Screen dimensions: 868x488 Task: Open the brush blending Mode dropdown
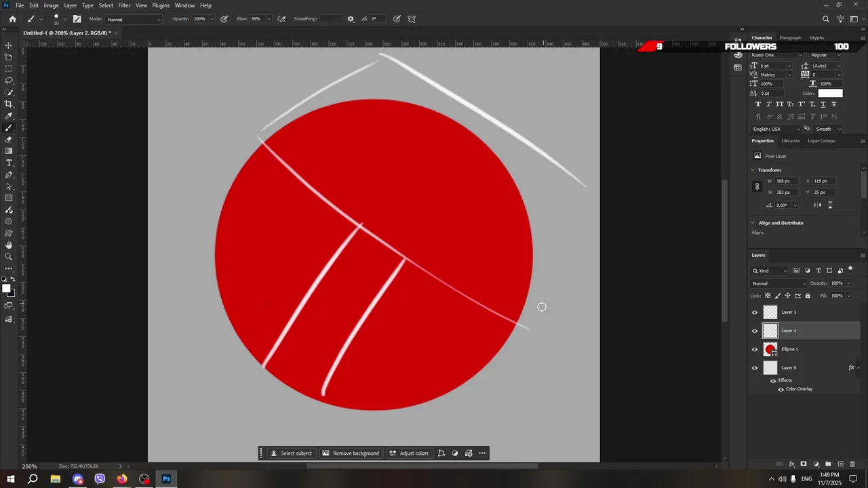pyautogui.click(x=134, y=19)
